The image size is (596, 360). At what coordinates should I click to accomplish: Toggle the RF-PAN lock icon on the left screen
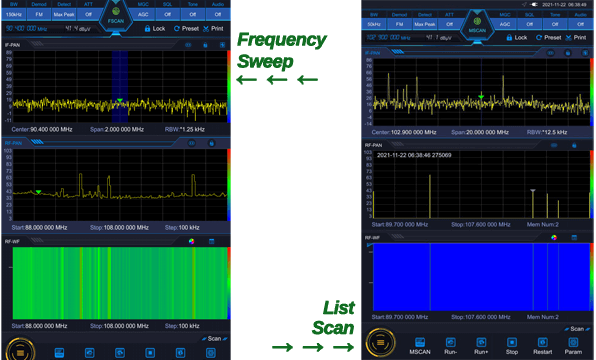point(212,143)
